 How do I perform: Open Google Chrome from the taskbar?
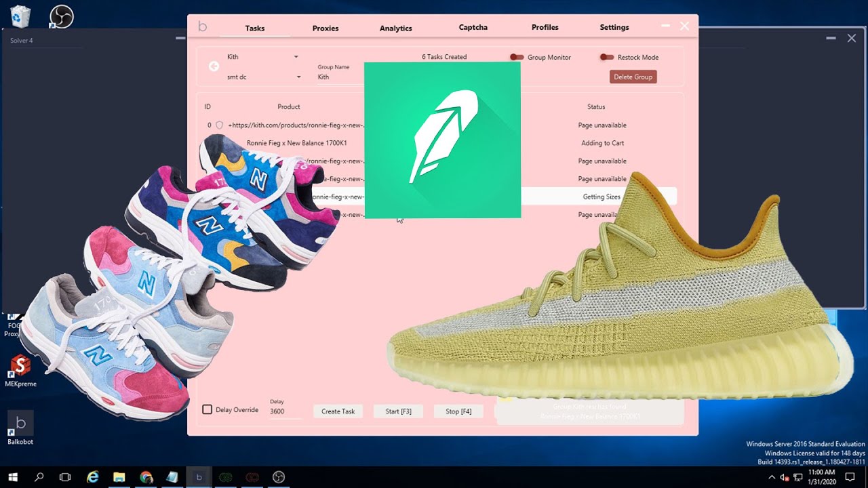(x=146, y=477)
